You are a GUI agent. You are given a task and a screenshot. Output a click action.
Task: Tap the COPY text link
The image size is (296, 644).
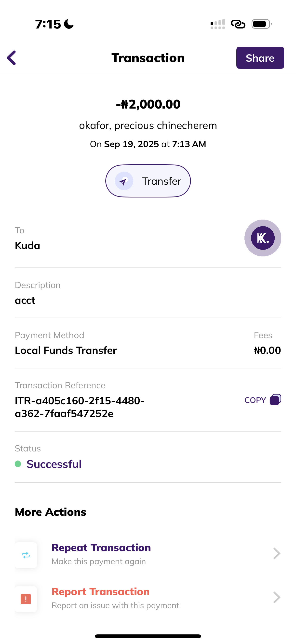(x=255, y=400)
